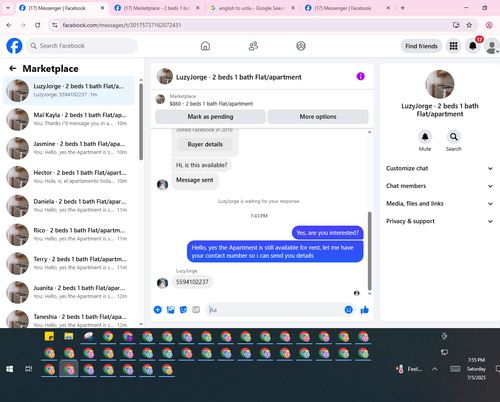The width and height of the screenshot is (500, 402).
Task: Open the Facebook logo home link
Action: 14,46
